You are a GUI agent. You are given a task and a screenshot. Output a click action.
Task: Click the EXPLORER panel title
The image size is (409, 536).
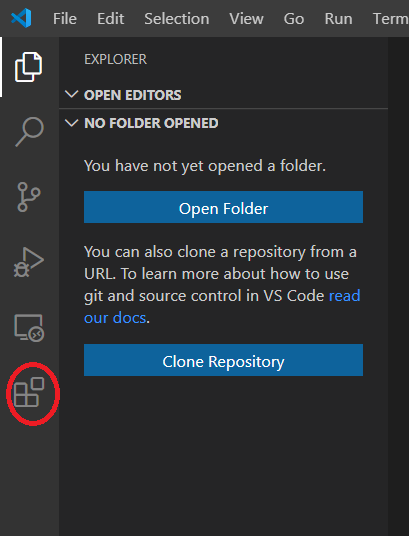tap(116, 59)
